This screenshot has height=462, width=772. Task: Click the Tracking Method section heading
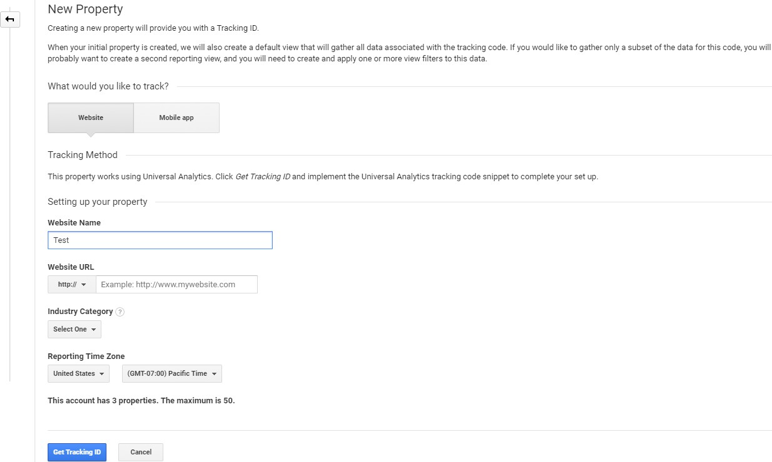82,155
